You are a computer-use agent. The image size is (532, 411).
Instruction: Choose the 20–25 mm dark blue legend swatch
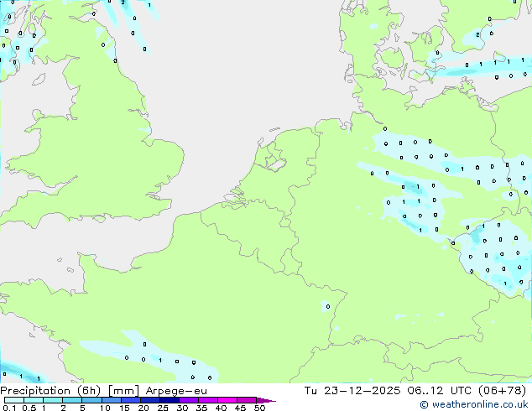tap(149, 400)
